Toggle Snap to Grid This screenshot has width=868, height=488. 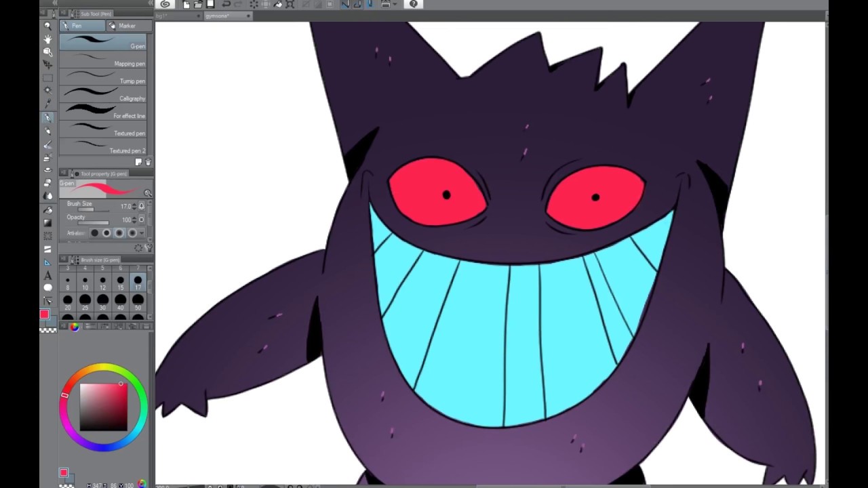[370, 4]
